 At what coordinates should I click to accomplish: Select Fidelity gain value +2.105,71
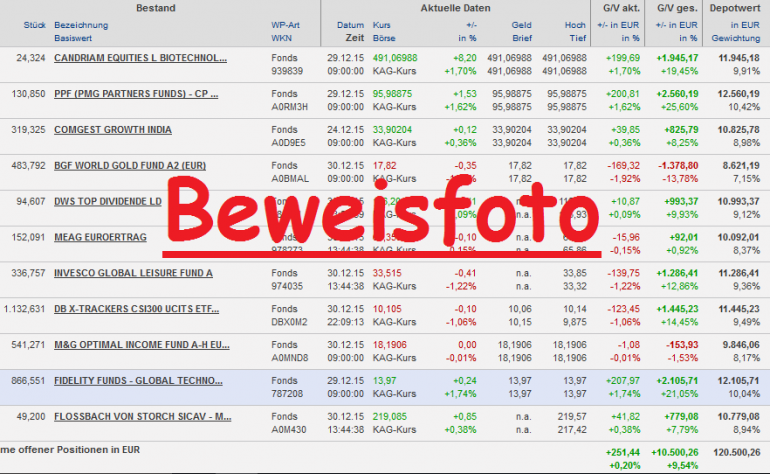677,381
